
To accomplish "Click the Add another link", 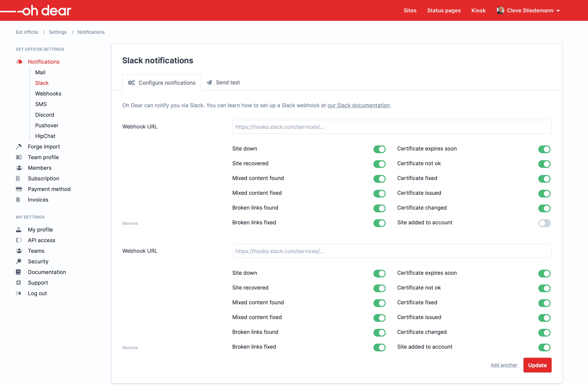I will pyautogui.click(x=504, y=365).
